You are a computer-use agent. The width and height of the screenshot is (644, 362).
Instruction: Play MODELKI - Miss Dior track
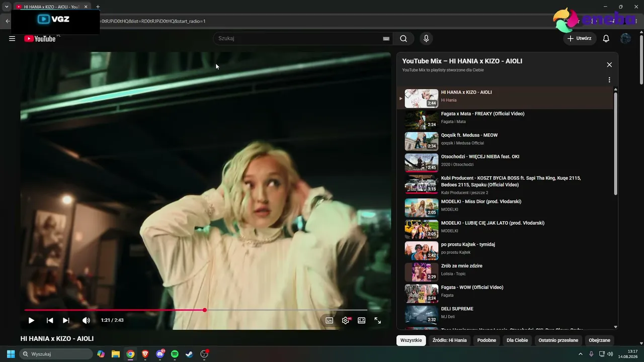(505, 207)
